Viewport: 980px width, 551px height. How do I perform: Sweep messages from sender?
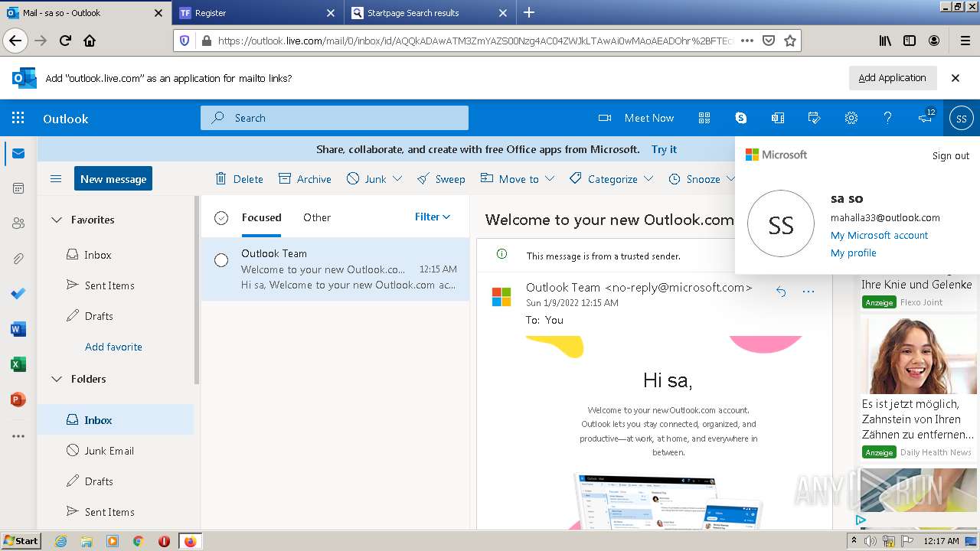point(441,179)
